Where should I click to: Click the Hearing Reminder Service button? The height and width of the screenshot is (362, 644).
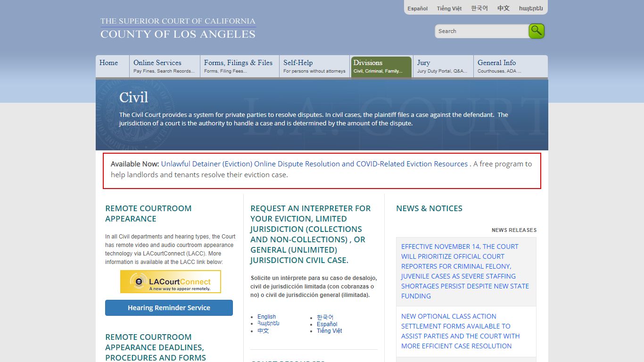[x=169, y=308]
